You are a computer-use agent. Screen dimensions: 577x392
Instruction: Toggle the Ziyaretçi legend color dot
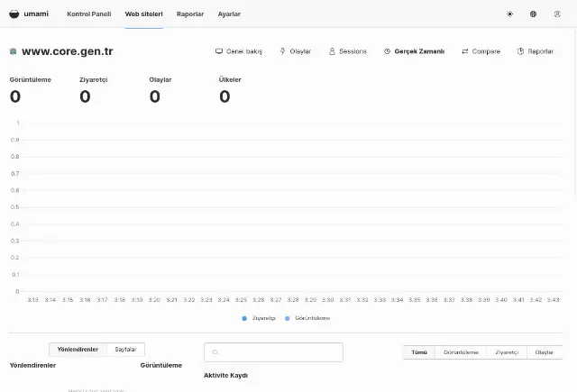[x=244, y=318]
